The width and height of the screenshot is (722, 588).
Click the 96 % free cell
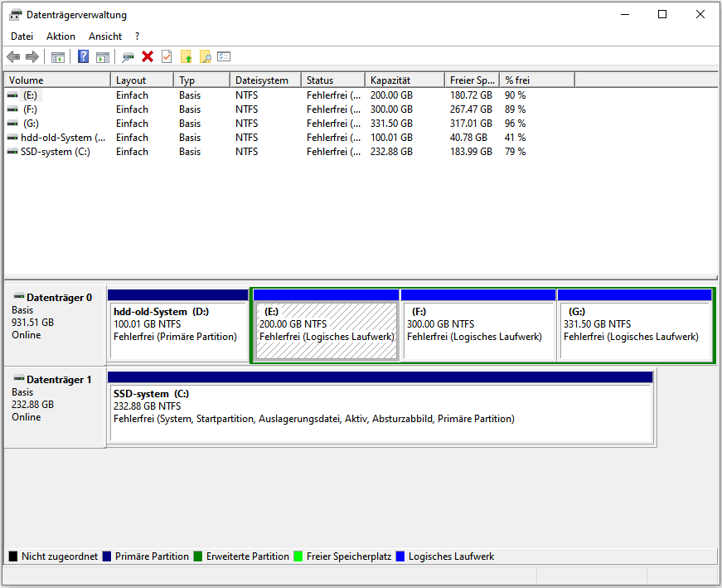point(516,124)
